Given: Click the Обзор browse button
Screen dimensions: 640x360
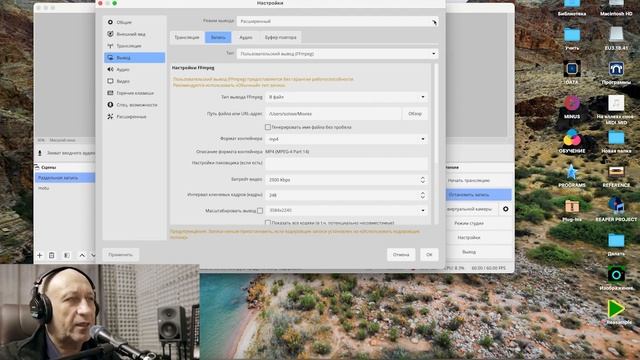Looking at the screenshot, I should coord(415,114).
